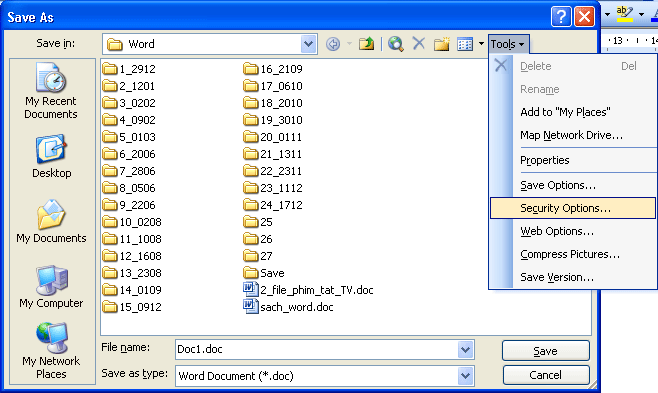Open Web Options menu item
Image resolution: width=658 pixels, height=393 pixels.
573,231
